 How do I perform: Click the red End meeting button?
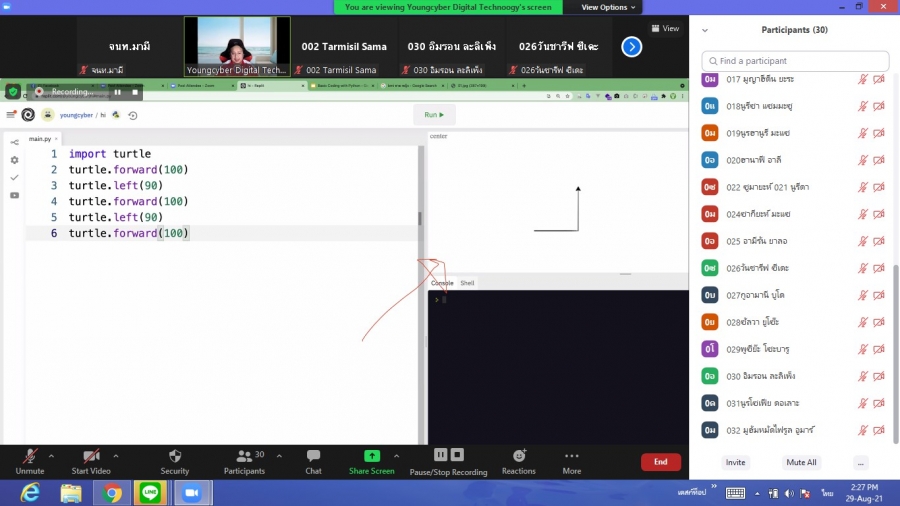pyautogui.click(x=660, y=462)
